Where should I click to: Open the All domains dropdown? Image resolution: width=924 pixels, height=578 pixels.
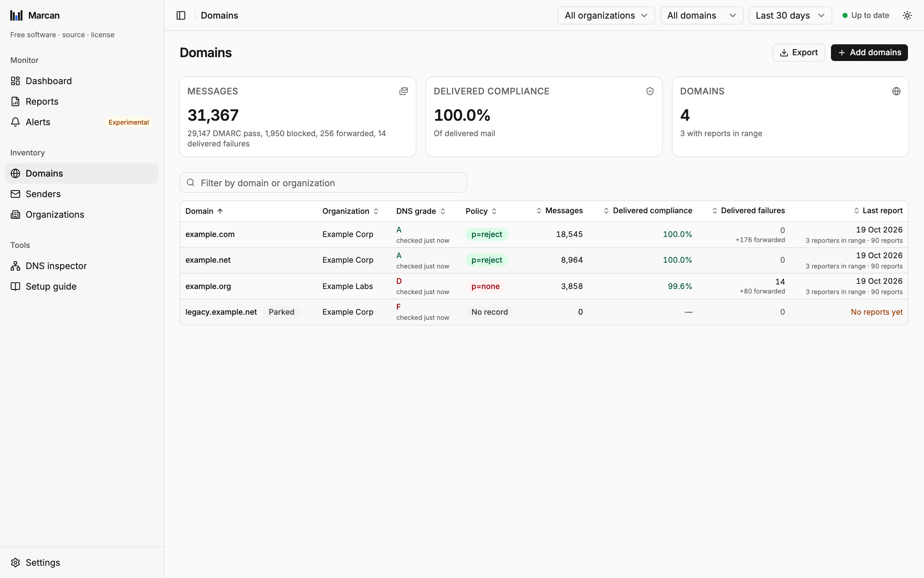click(x=701, y=15)
